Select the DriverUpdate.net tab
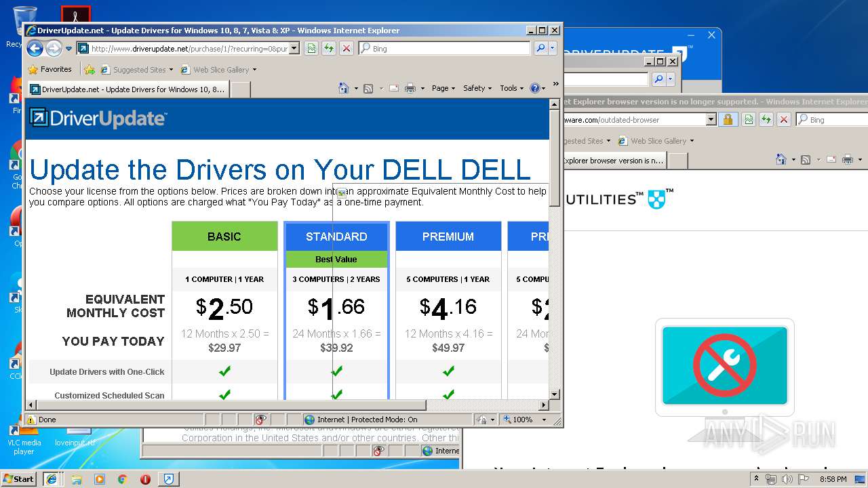This screenshot has height=488, width=868. point(127,89)
